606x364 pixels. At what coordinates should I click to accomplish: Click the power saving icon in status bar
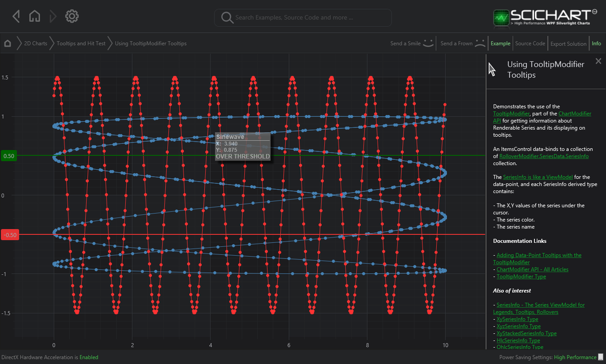(x=601, y=357)
